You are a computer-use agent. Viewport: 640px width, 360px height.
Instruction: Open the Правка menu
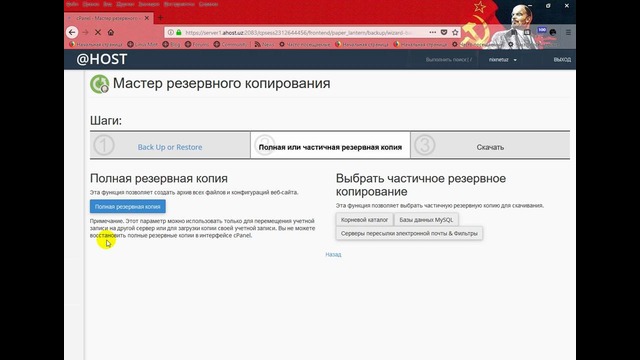coord(91,4)
